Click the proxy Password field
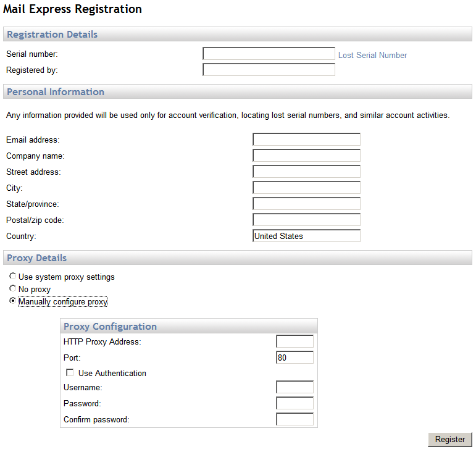476x452 pixels. (x=294, y=403)
